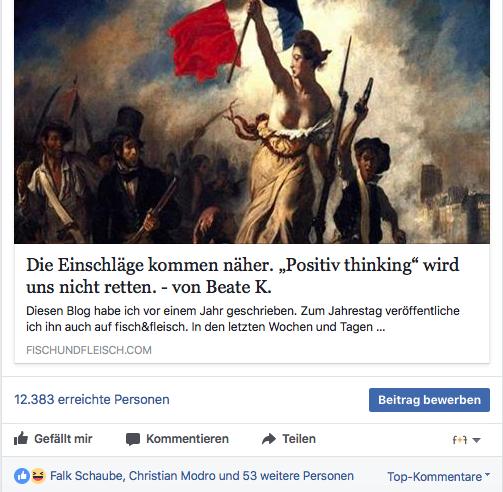Expand the Top-Kommentare sorting dropdown
The image size is (503, 492).
click(438, 476)
